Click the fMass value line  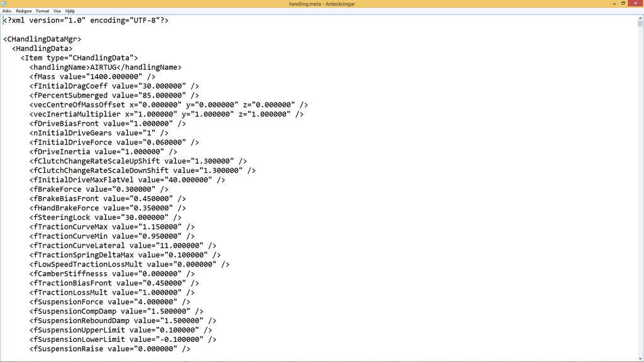tap(92, 77)
